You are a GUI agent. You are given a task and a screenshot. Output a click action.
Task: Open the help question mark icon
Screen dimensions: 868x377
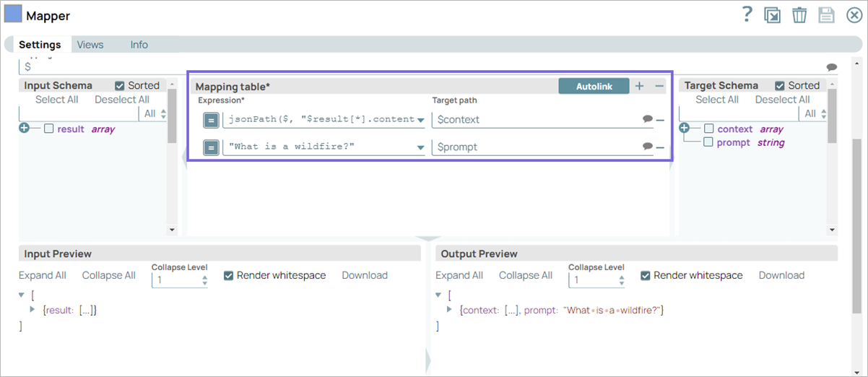coord(747,14)
